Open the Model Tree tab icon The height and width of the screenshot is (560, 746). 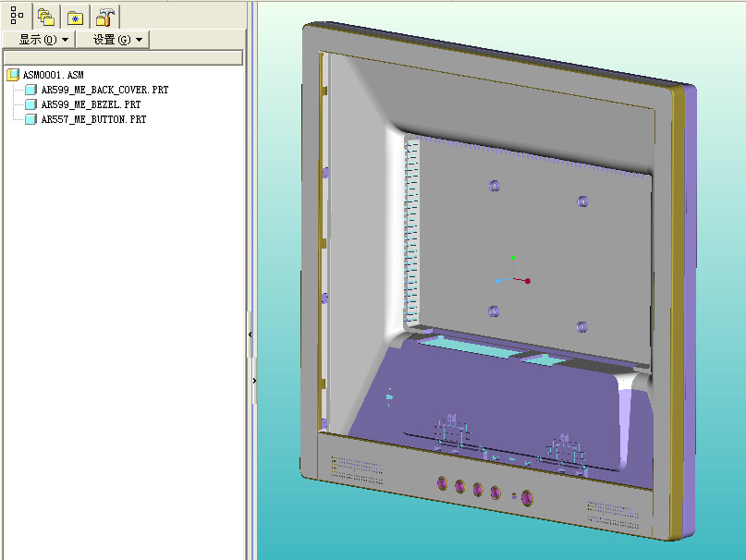point(17,15)
